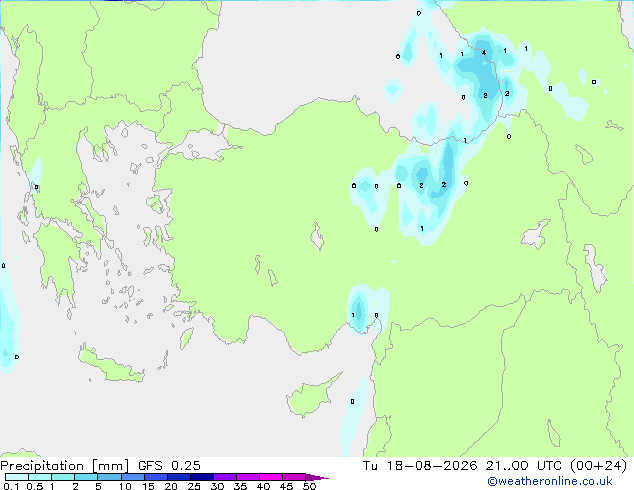
Task: Click the 1–2 mm legend color swatch
Action: 63,477
